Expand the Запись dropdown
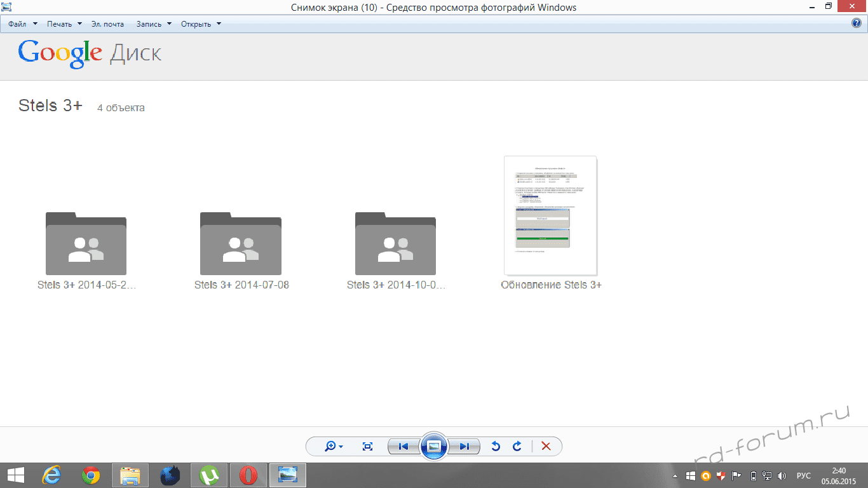This screenshot has height=488, width=868. coord(154,24)
